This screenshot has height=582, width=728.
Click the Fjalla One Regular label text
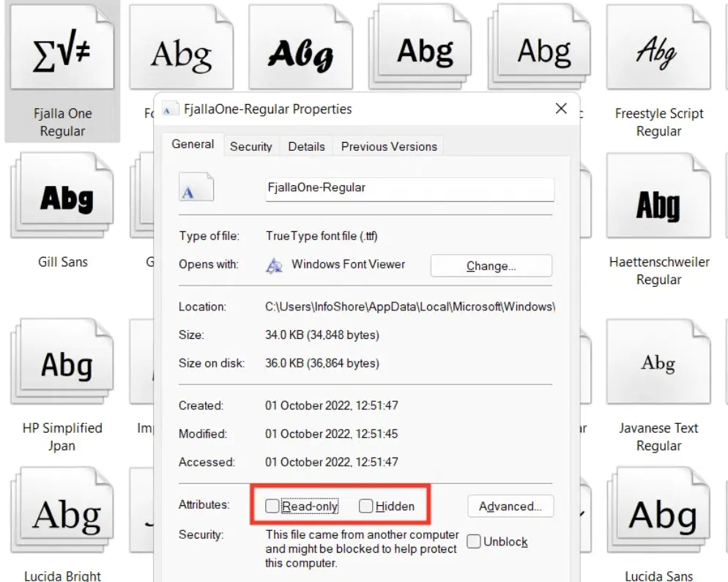click(x=62, y=122)
